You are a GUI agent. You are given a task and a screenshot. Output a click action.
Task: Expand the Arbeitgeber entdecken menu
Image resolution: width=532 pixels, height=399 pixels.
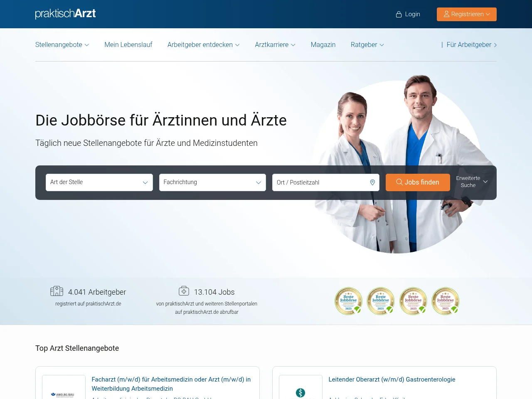point(204,44)
